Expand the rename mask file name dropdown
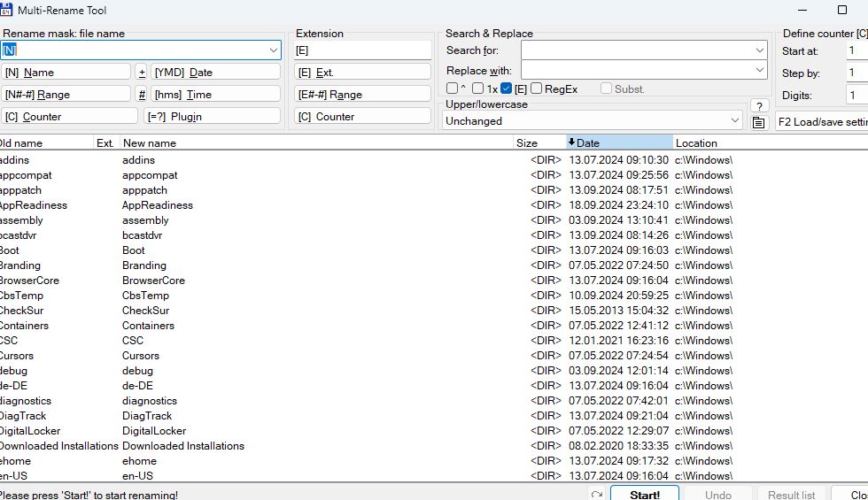Screen dimensions: 868x500 (274, 50)
